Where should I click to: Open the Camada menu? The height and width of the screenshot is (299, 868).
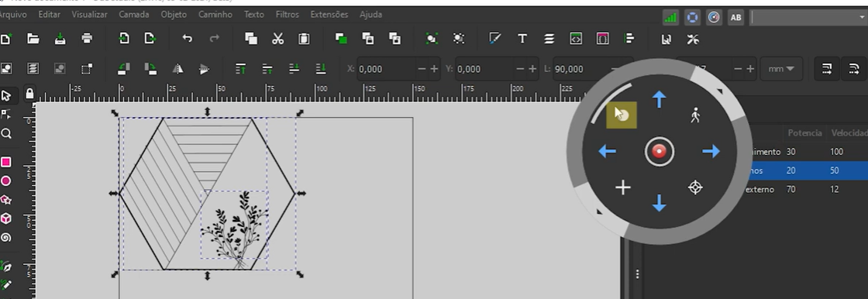(134, 15)
